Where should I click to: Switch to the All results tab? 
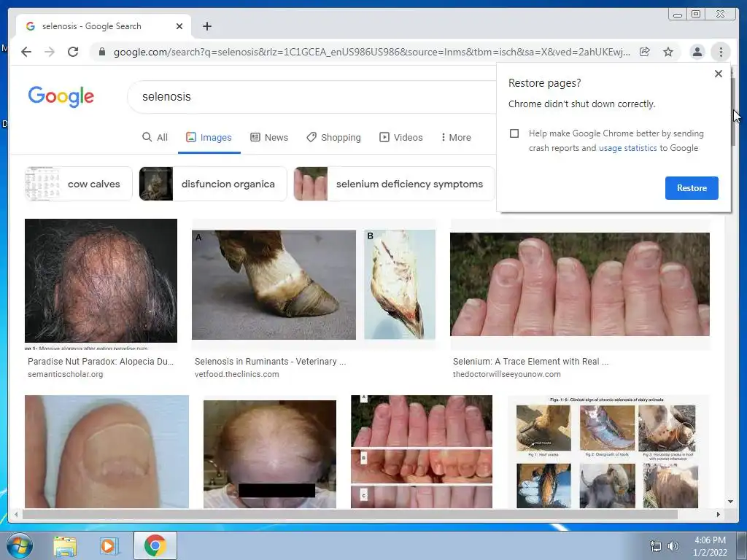[155, 137]
